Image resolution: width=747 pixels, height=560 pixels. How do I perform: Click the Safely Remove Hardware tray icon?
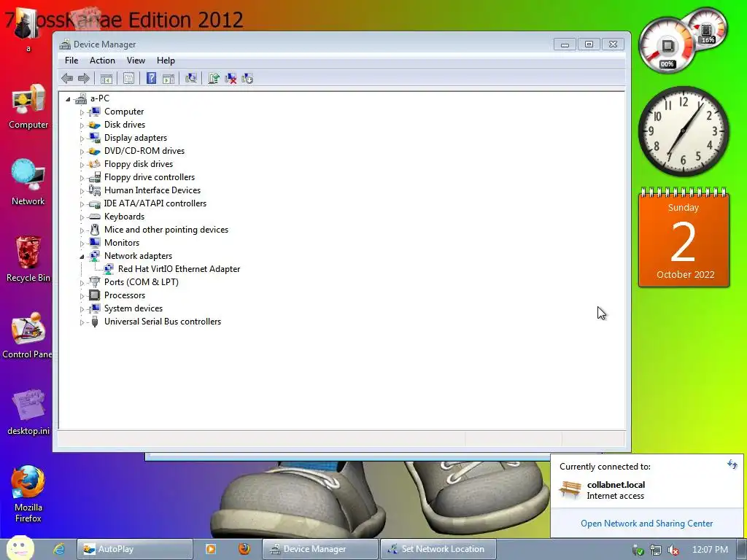click(638, 550)
